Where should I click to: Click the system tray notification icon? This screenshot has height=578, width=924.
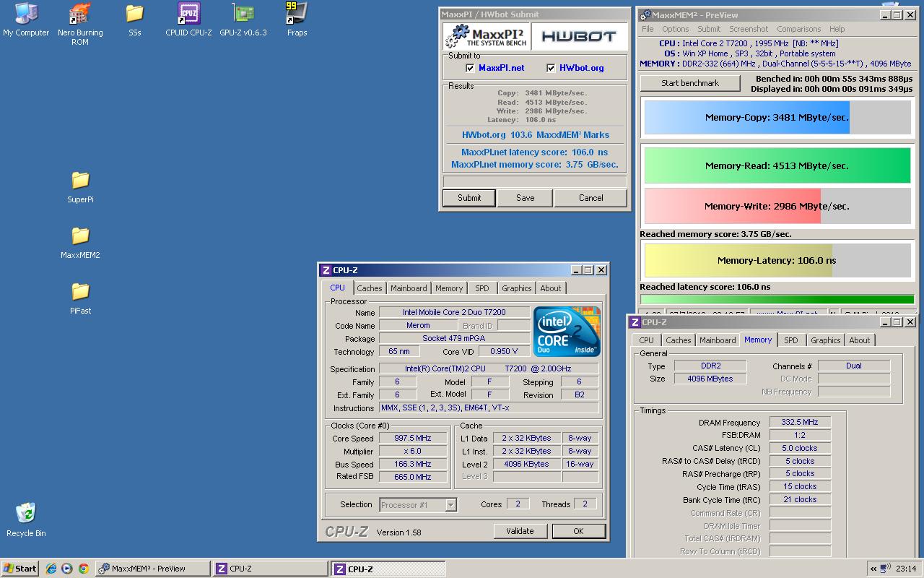886,569
